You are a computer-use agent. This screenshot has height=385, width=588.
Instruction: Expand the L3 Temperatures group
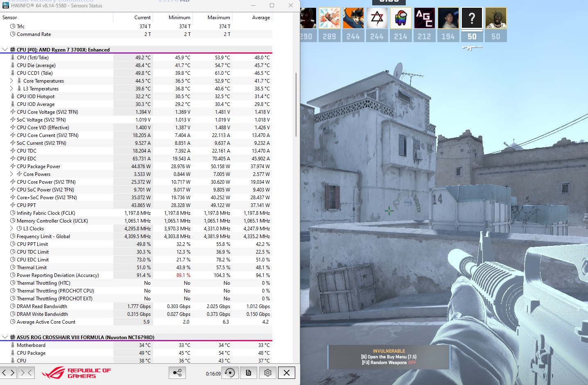tap(11, 89)
